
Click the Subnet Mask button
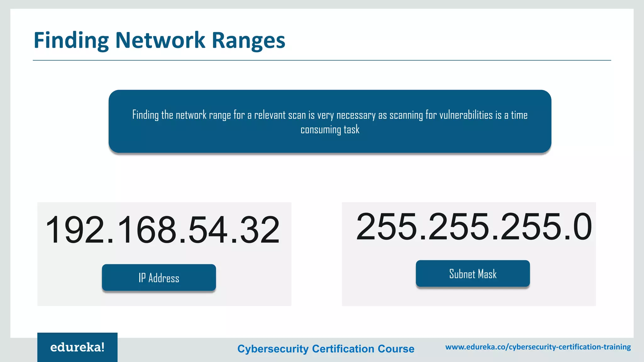(x=473, y=273)
